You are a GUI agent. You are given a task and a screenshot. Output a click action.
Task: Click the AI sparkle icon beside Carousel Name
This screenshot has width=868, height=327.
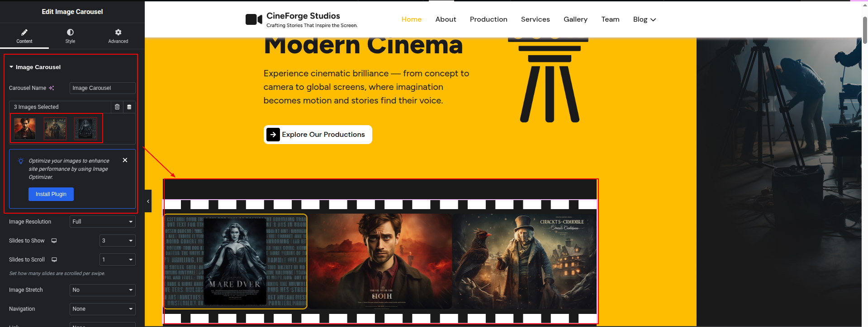(52, 88)
